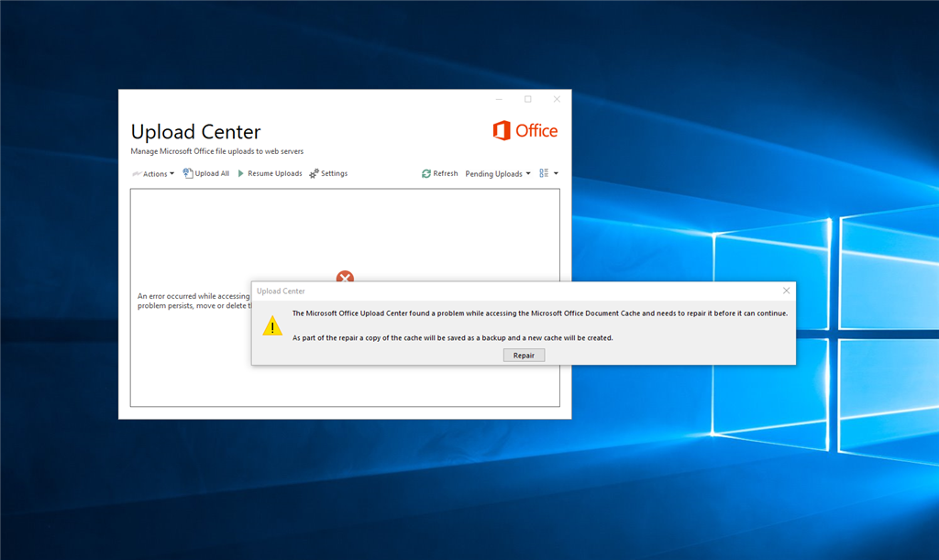The image size is (939, 560).
Task: Click the yellow warning triangle icon
Action: [x=272, y=326]
